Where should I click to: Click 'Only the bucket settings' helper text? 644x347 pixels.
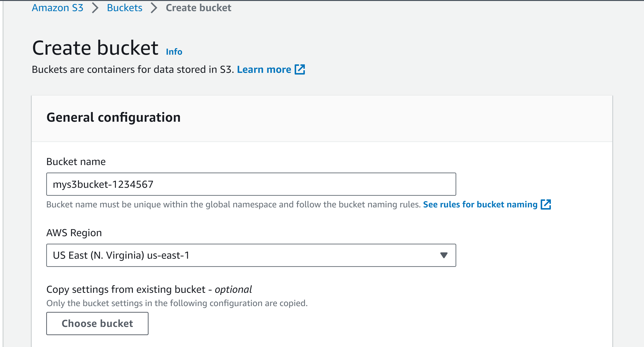(x=177, y=303)
